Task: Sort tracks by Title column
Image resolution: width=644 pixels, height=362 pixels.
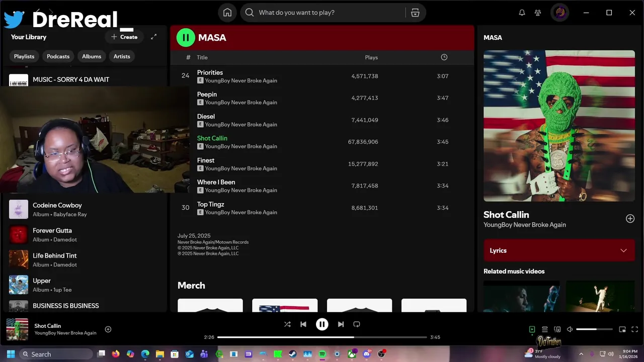Action: coord(202,57)
